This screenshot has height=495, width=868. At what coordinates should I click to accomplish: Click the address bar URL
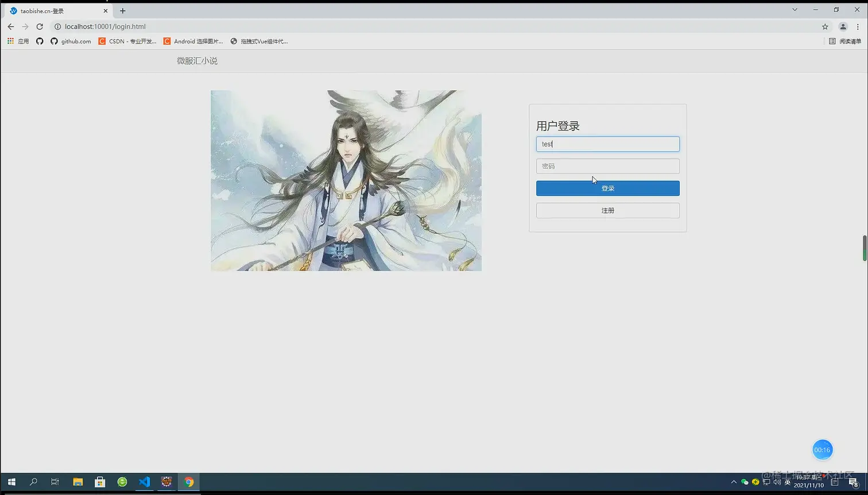[x=105, y=26]
